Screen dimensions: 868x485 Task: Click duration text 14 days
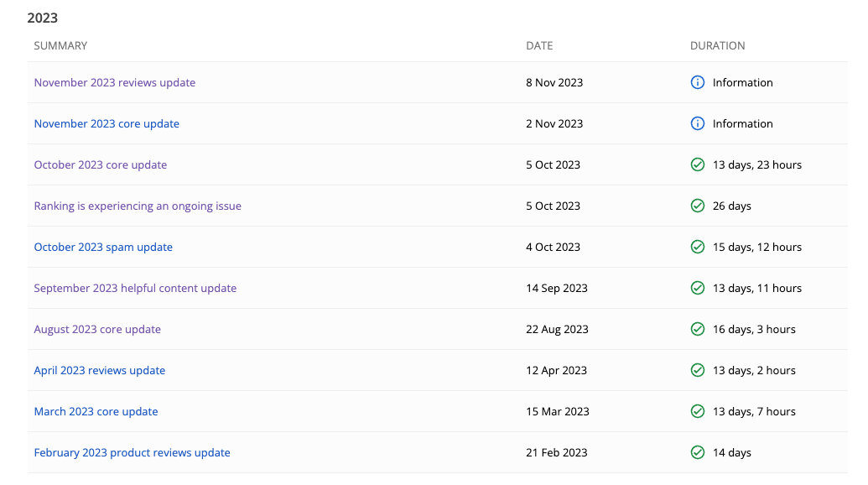[x=732, y=452]
